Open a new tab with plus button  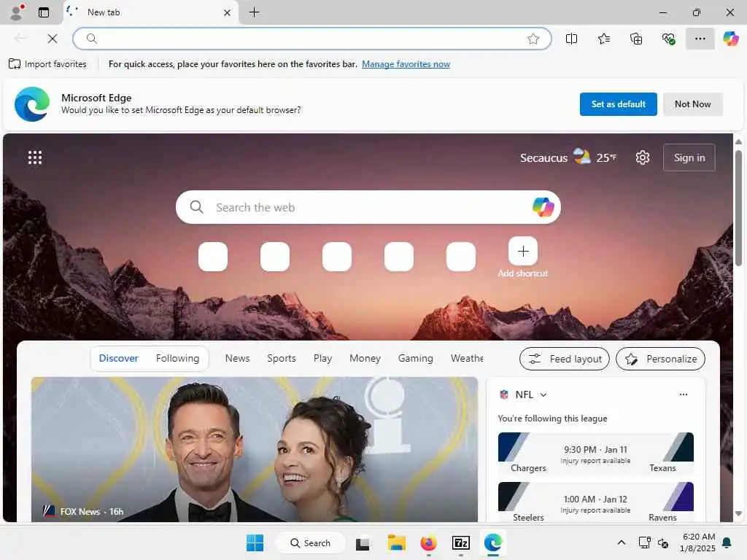pos(255,12)
